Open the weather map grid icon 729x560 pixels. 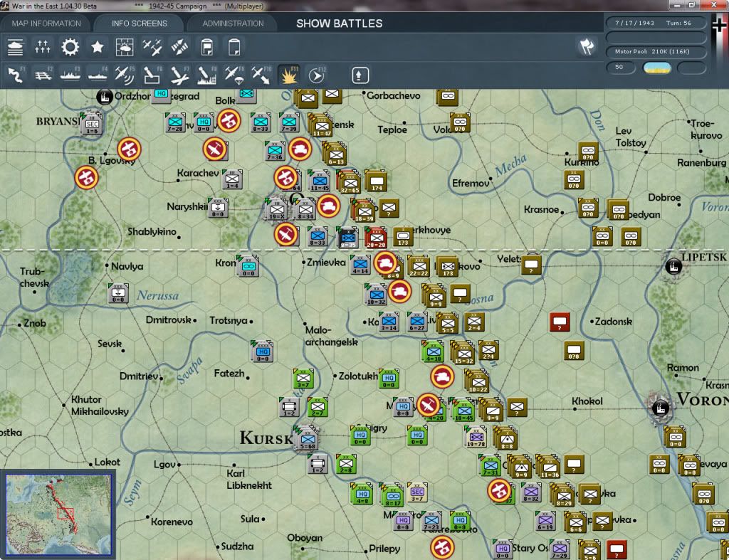(x=125, y=48)
